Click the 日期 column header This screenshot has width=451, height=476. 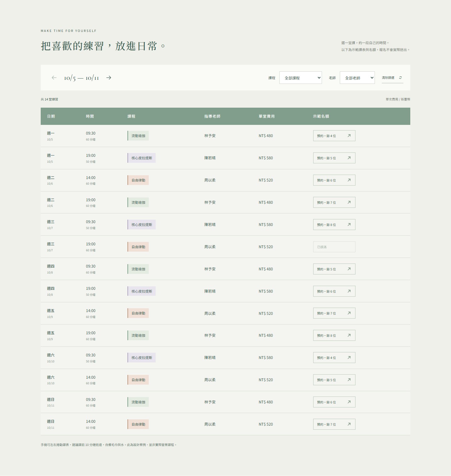(51, 116)
